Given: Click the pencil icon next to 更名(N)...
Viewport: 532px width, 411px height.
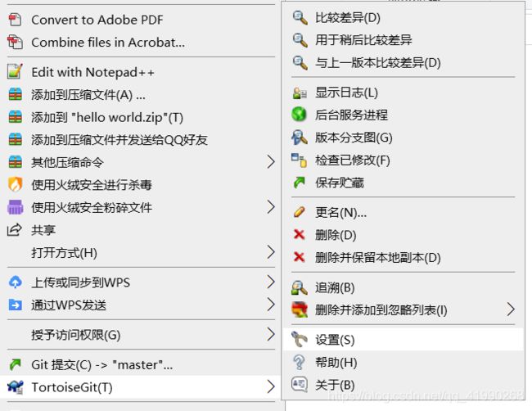Looking at the screenshot, I should pyautogui.click(x=300, y=212).
